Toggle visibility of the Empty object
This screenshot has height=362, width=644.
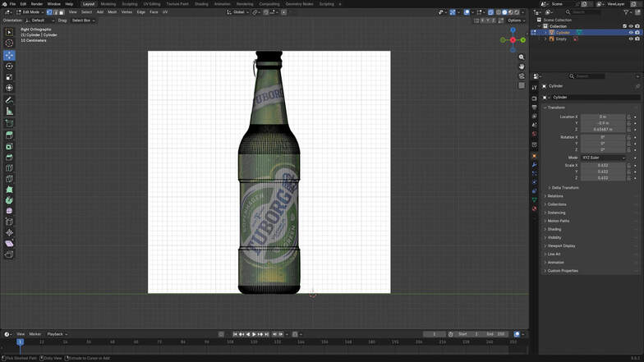pos(631,39)
